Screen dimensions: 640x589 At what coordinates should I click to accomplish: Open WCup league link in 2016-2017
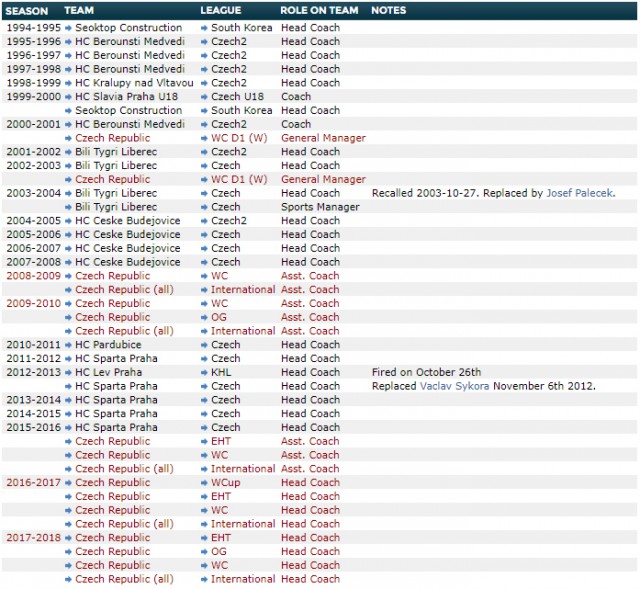tap(225, 482)
